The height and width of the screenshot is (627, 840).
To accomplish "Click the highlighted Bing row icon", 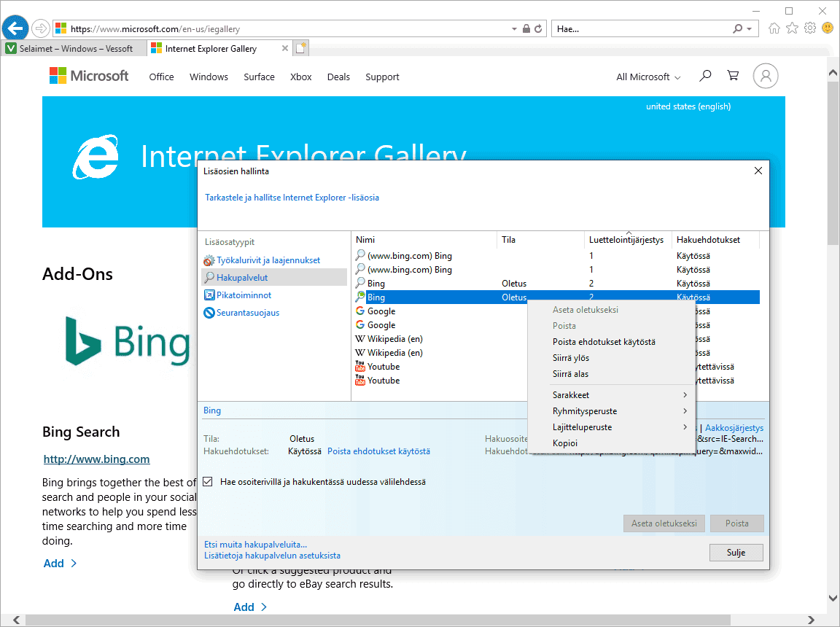I will (x=360, y=297).
